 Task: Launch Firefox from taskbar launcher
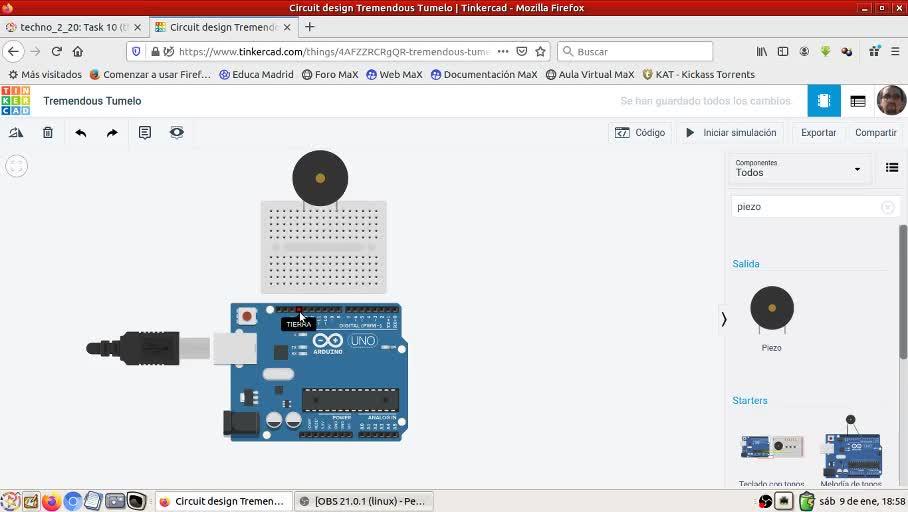click(52, 501)
